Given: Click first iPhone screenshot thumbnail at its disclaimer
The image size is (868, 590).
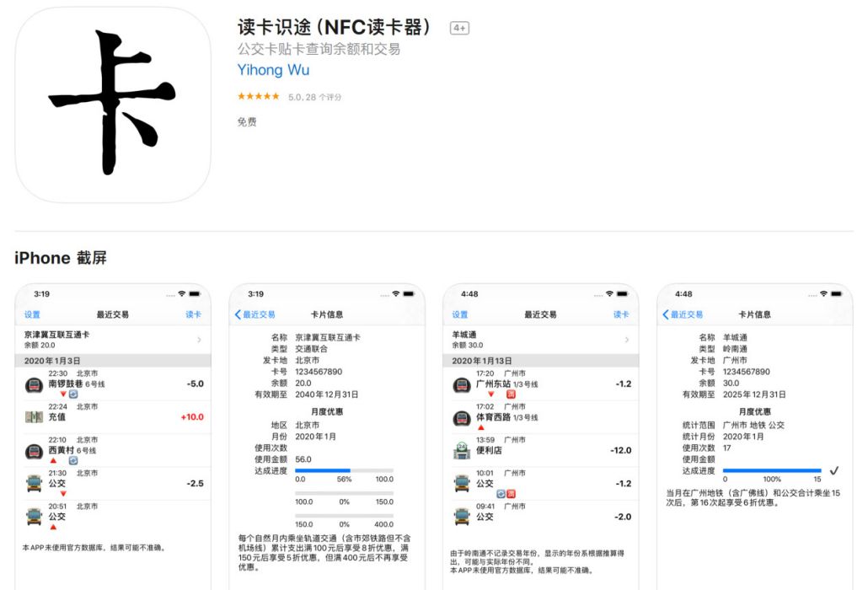Looking at the screenshot, I should point(94,548).
